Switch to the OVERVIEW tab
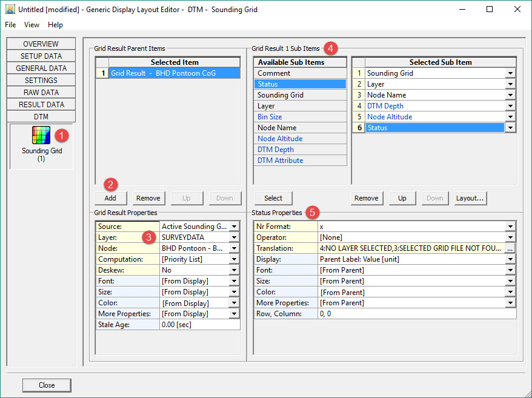This screenshot has width=532, height=398. (41, 44)
